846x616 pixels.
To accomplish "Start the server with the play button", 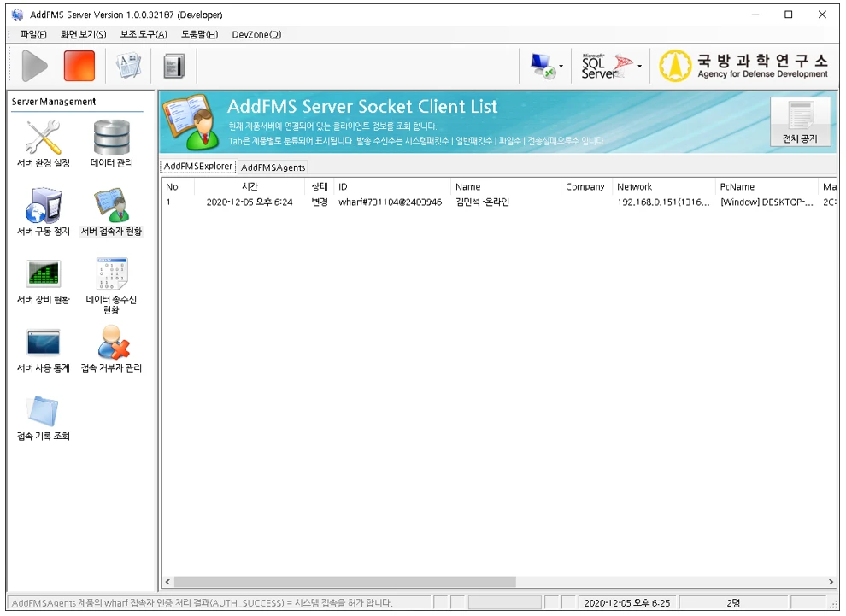I will point(34,66).
